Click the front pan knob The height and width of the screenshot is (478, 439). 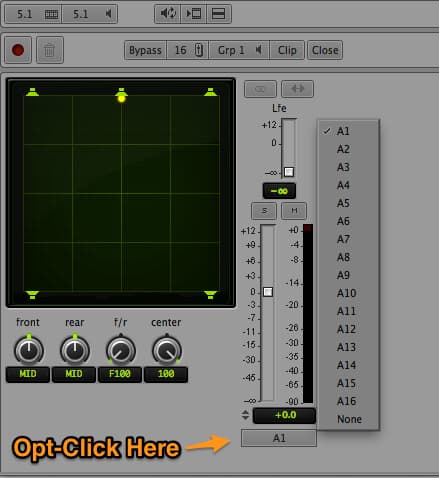(29, 351)
